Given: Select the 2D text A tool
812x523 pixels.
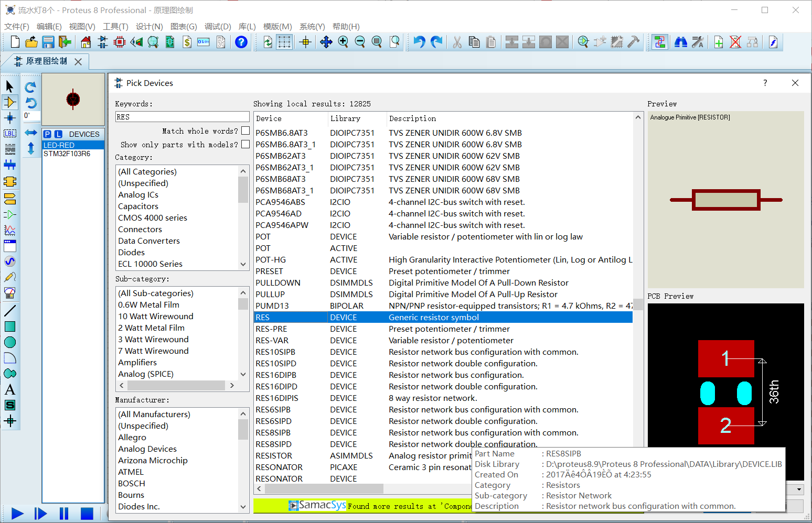Looking at the screenshot, I should 10,389.
